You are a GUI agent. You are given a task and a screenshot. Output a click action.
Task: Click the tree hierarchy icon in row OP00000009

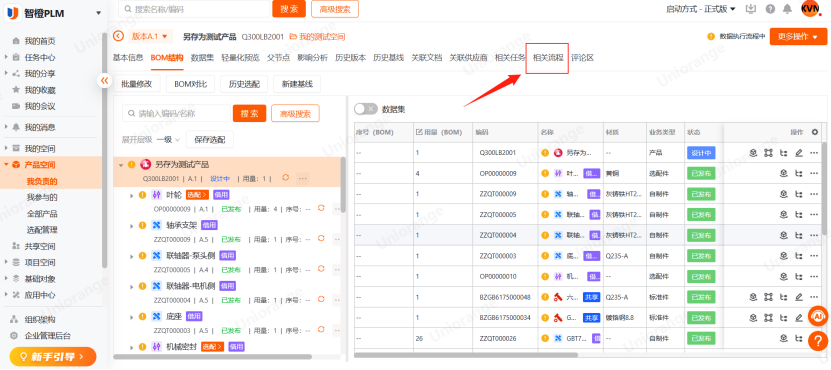pyautogui.click(x=799, y=173)
